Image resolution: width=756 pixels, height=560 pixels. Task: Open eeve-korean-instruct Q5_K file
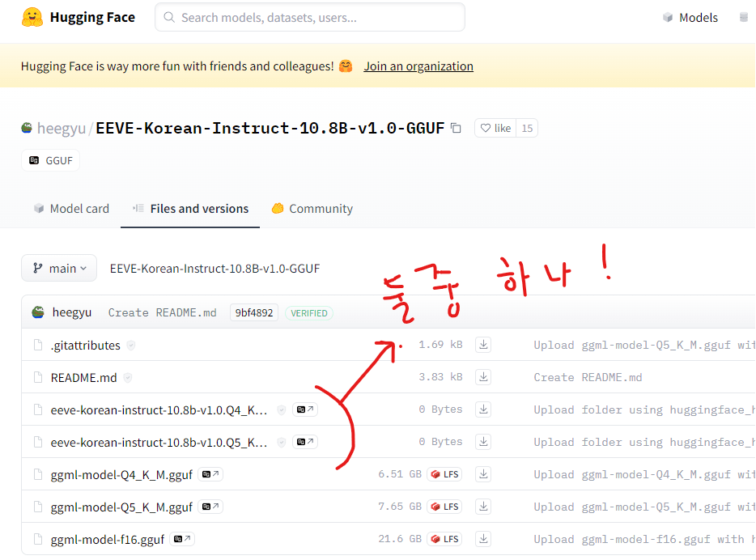point(159,443)
